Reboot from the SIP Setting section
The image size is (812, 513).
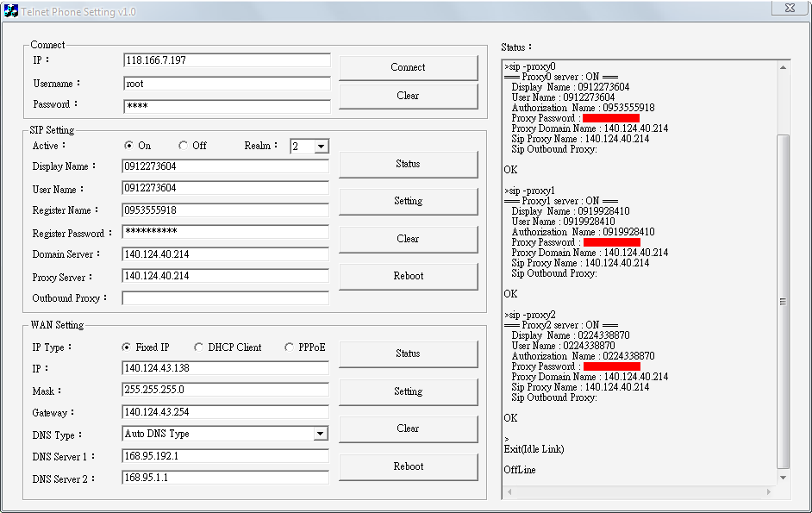tap(408, 276)
